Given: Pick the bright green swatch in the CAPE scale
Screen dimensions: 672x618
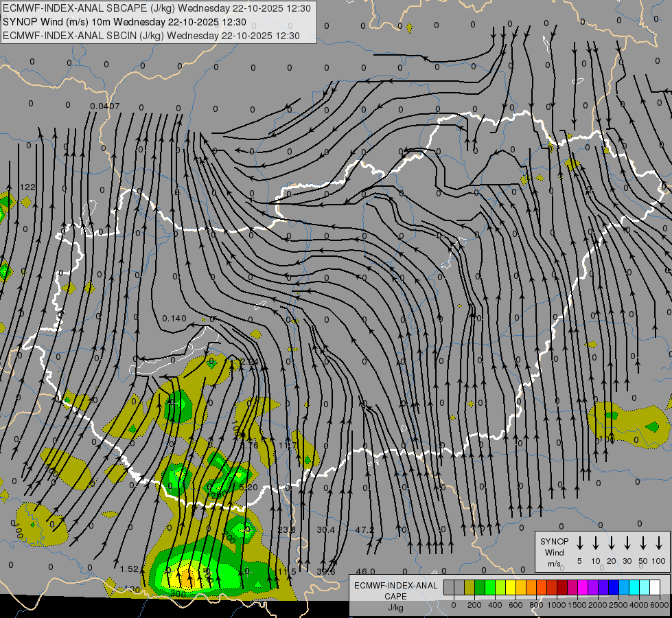Looking at the screenshot, I should pos(490,587).
